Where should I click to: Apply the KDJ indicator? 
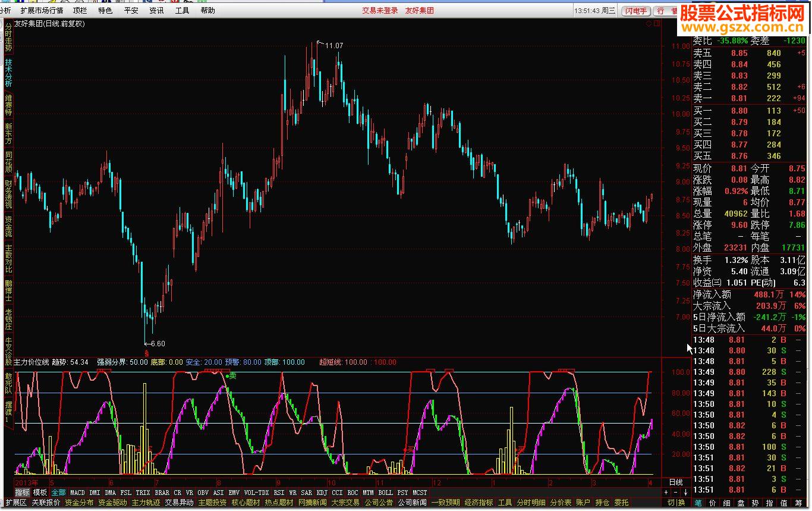point(322,493)
